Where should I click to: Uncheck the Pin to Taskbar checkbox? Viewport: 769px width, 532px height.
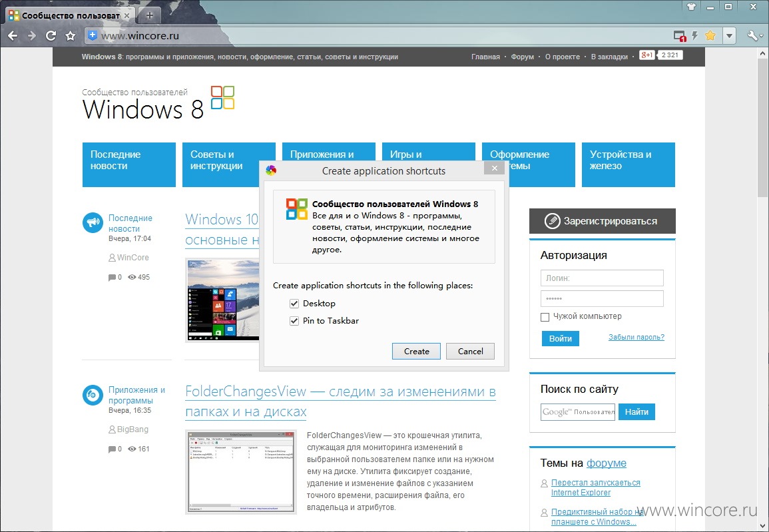tap(294, 321)
